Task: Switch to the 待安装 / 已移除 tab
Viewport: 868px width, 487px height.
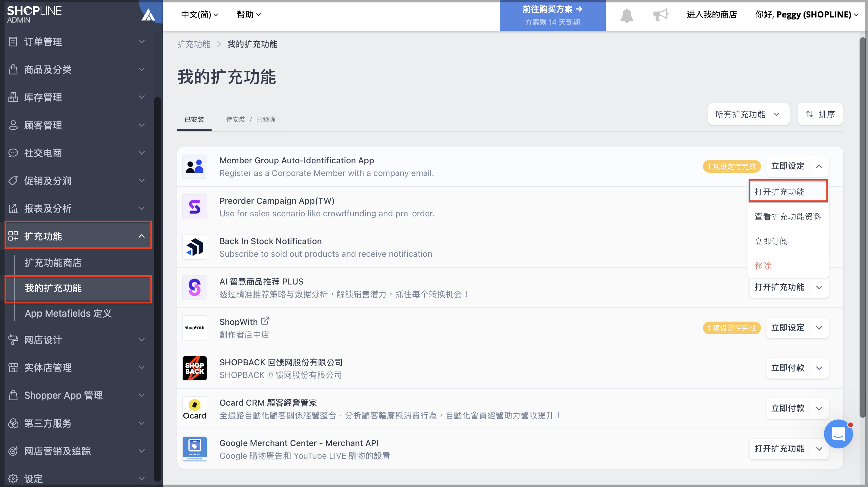Action: coord(250,119)
